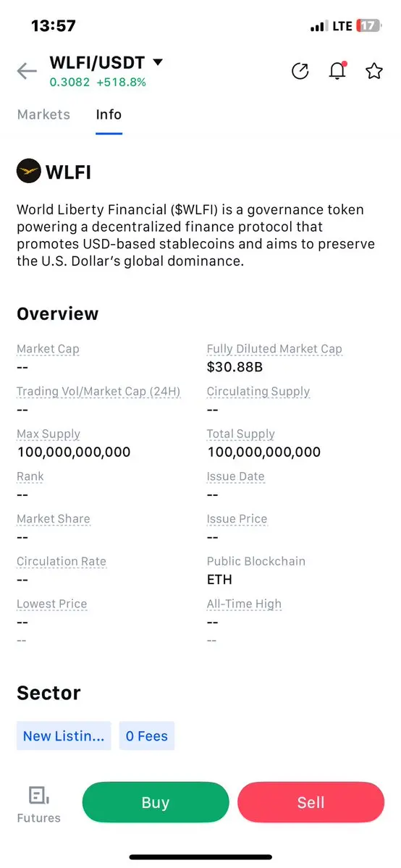Tap the green Buy button

coord(156,803)
